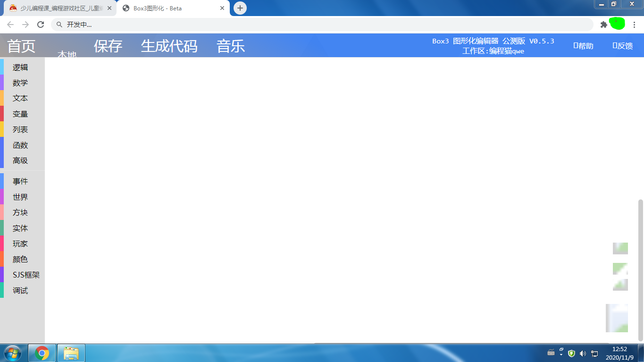Click the Chrome taskbar icon

(x=42, y=353)
